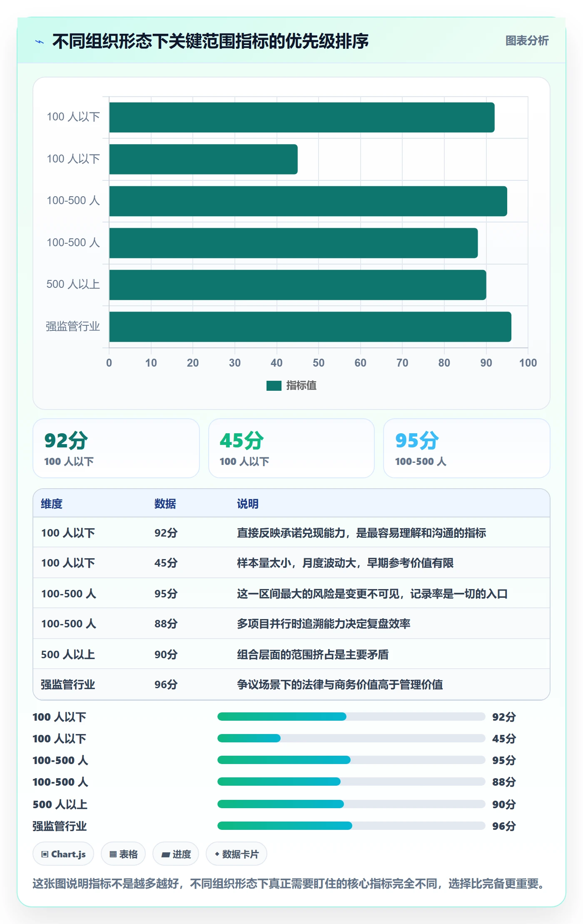Click the 强监管行业 bar in the chart
Image resolution: width=583 pixels, height=924 pixels.
(310, 327)
